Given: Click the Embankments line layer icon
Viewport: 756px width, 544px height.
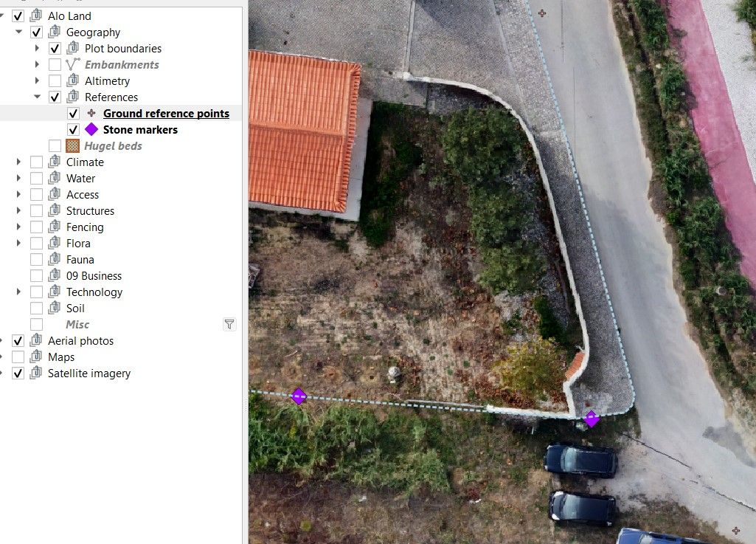Looking at the screenshot, I should pos(73,64).
